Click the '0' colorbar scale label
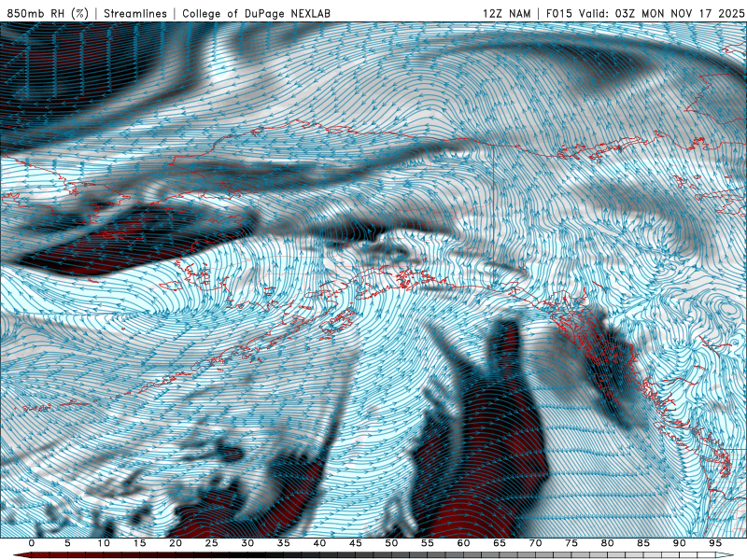The height and width of the screenshot is (560, 747). 32,543
